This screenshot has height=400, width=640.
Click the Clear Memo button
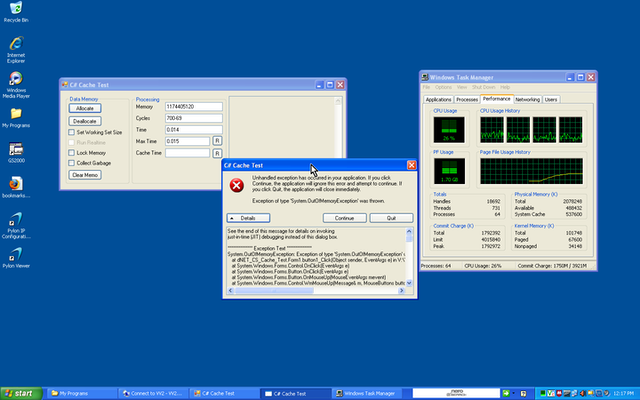click(x=85, y=175)
